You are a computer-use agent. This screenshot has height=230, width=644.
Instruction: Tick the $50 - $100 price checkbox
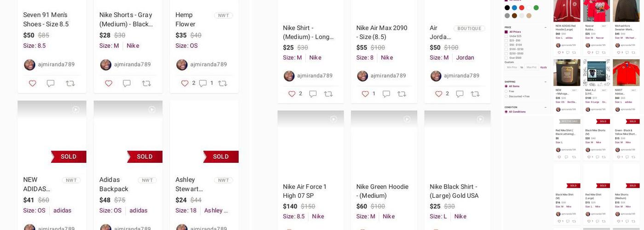pos(506,45)
